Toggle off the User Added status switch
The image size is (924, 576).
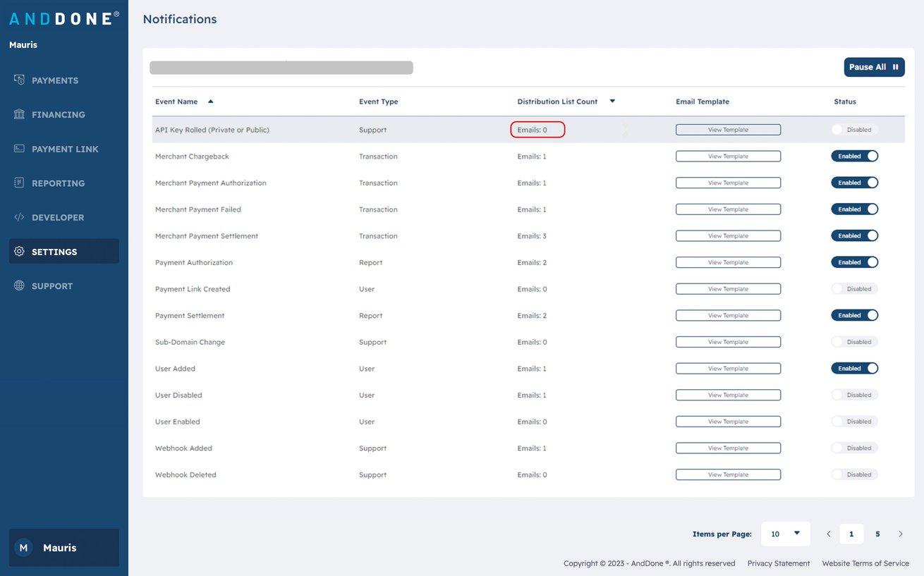(854, 368)
